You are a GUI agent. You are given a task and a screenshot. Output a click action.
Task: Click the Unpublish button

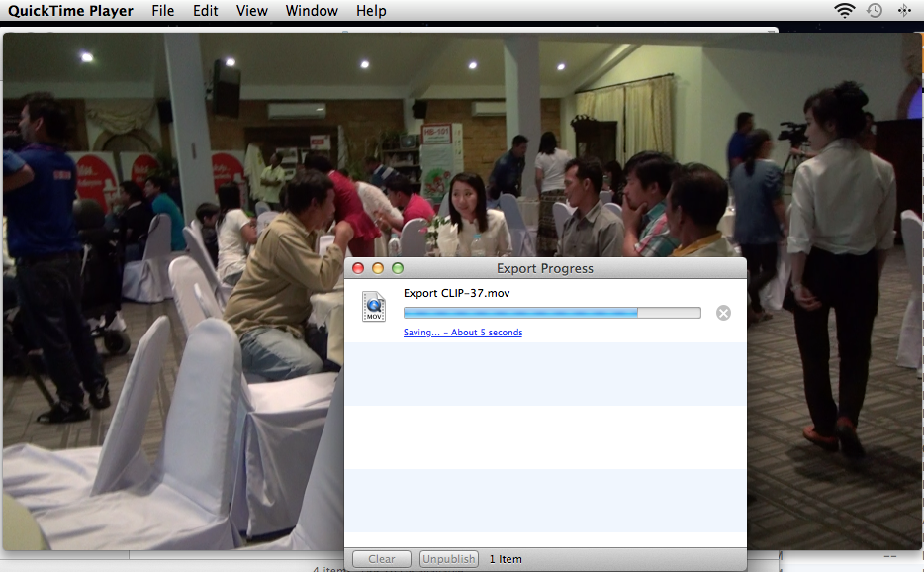(449, 559)
